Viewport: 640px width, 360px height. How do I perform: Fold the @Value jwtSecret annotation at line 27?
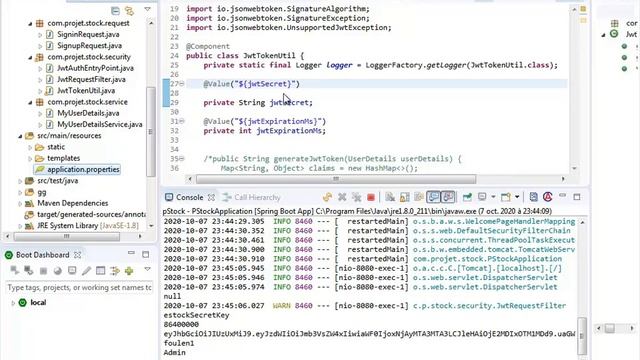pos(182,84)
